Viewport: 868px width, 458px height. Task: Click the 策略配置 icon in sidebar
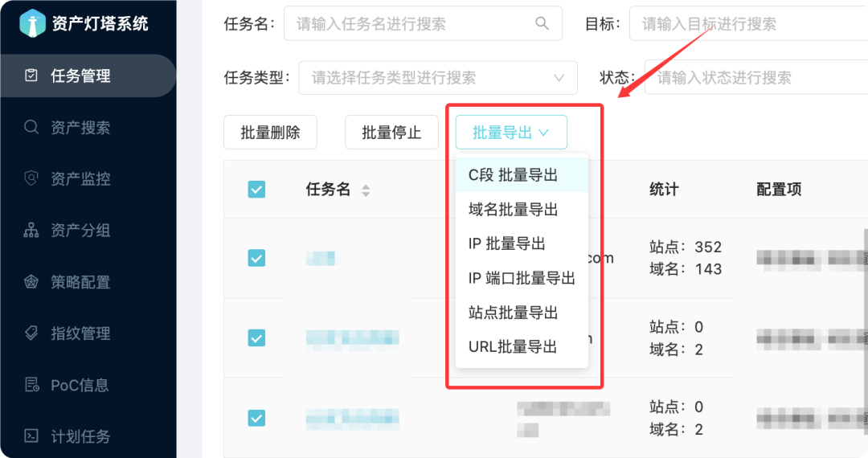point(31,281)
